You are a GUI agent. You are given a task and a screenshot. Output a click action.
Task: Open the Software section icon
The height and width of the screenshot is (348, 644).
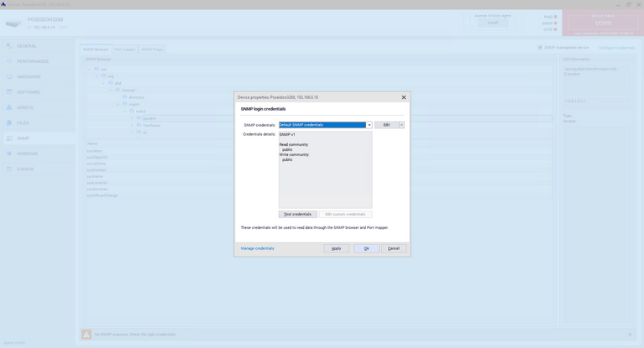point(9,92)
